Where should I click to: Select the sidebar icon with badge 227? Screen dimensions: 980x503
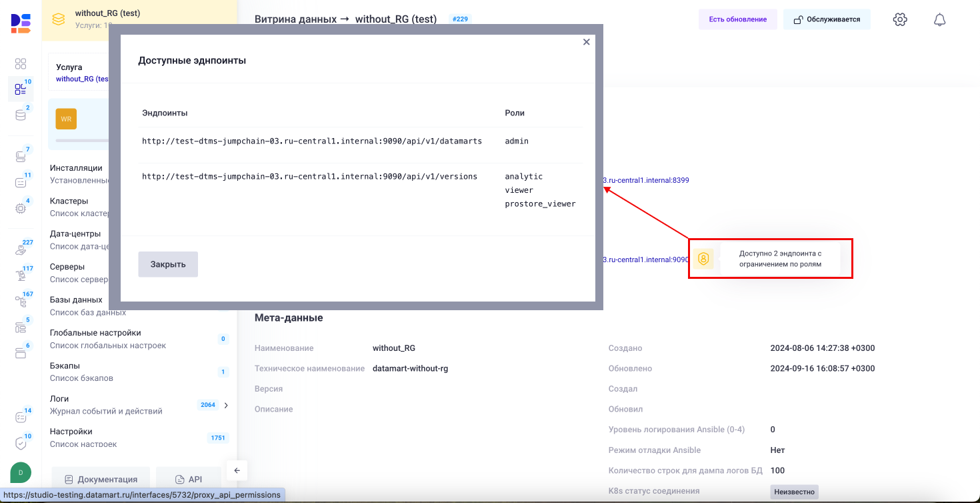[21, 250]
